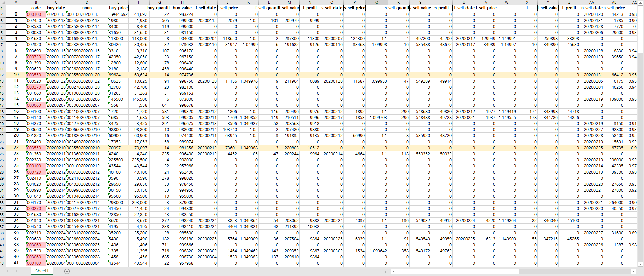Screen dimensions: 644x276
Task: Click the horizontal scrollbar left arrow
Action: coord(393,271)
